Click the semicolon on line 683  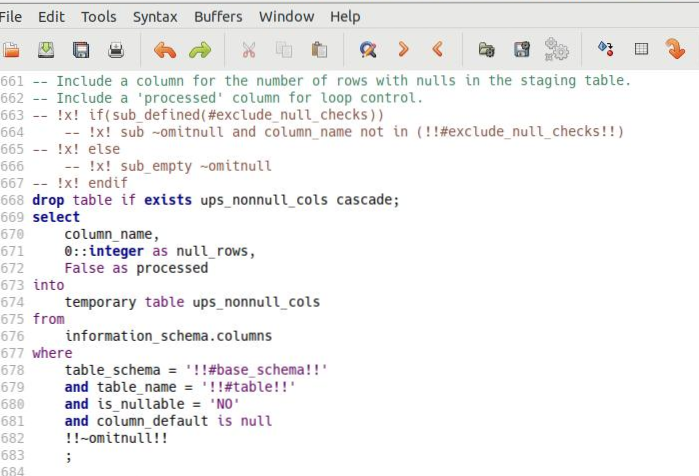click(68, 456)
